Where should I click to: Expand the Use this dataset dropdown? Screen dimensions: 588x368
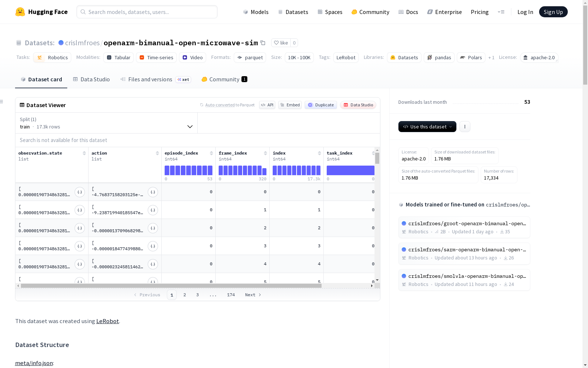pos(427,127)
